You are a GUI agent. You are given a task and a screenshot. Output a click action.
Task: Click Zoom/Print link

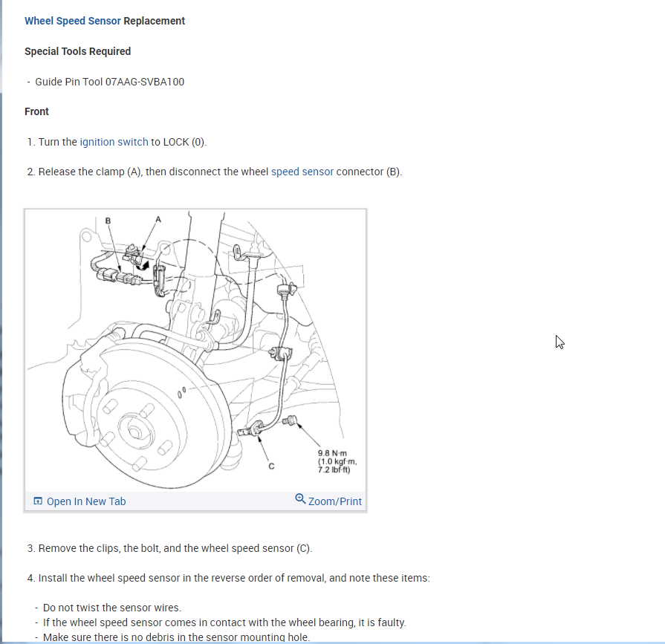334,501
